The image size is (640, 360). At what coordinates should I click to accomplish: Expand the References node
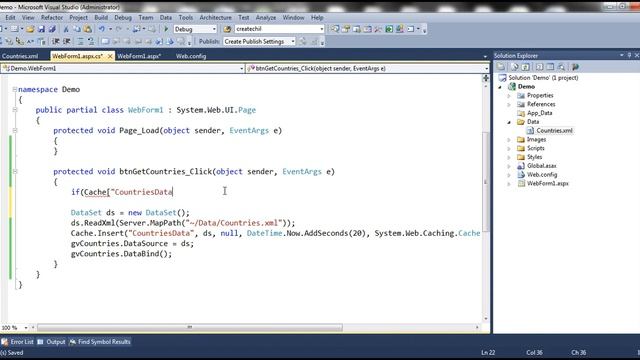click(x=509, y=104)
